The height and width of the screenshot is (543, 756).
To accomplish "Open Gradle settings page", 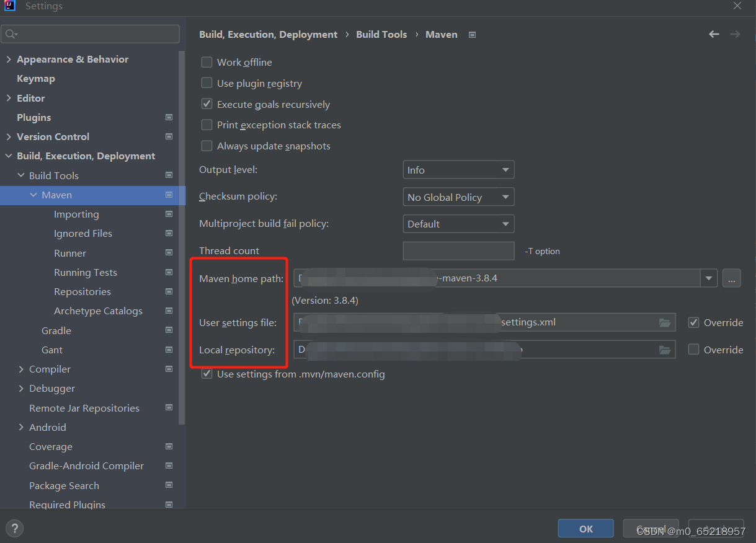I will point(56,331).
